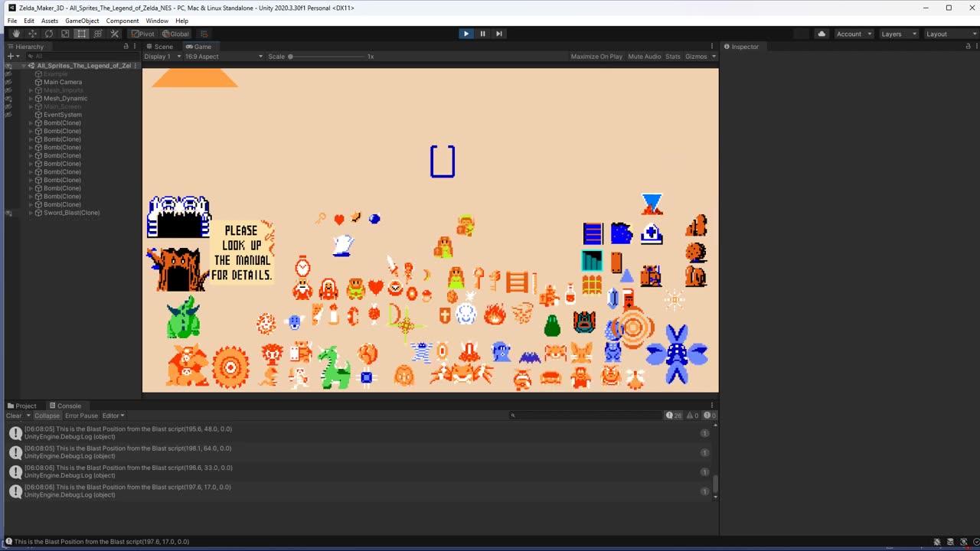
Task: Toggle visibility of EventSystem
Action: pyautogui.click(x=8, y=115)
